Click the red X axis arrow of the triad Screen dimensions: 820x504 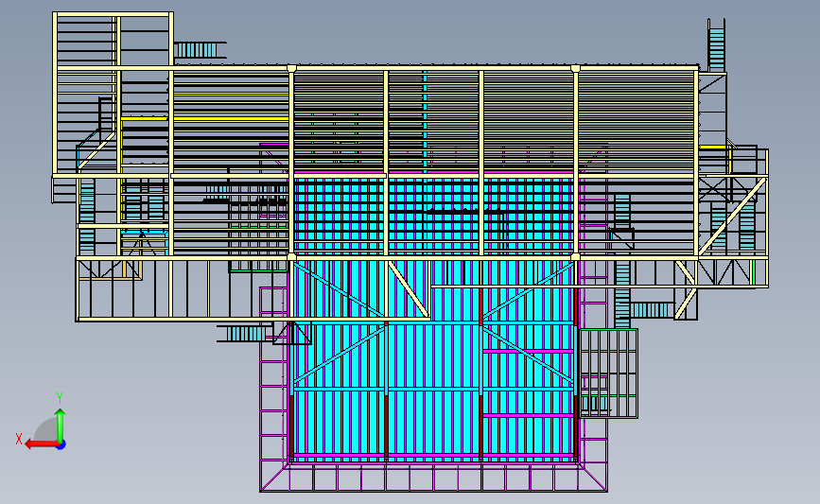(x=42, y=444)
